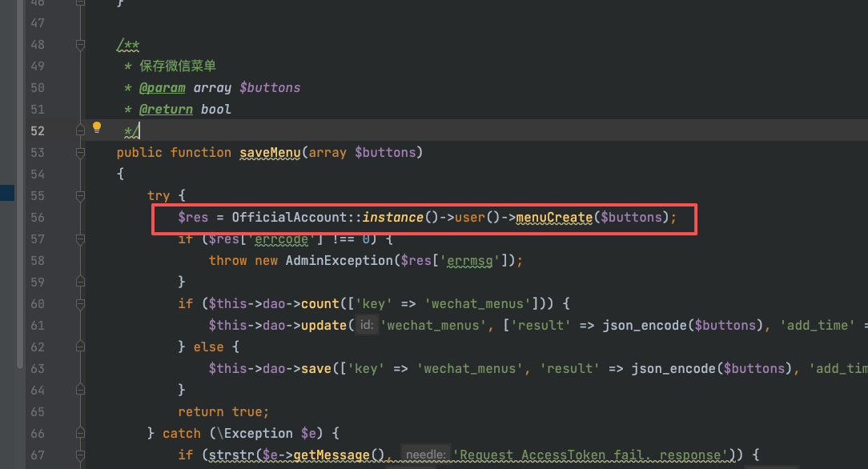
Task: Fold the strstr if-block at line 67
Action: 80,455
